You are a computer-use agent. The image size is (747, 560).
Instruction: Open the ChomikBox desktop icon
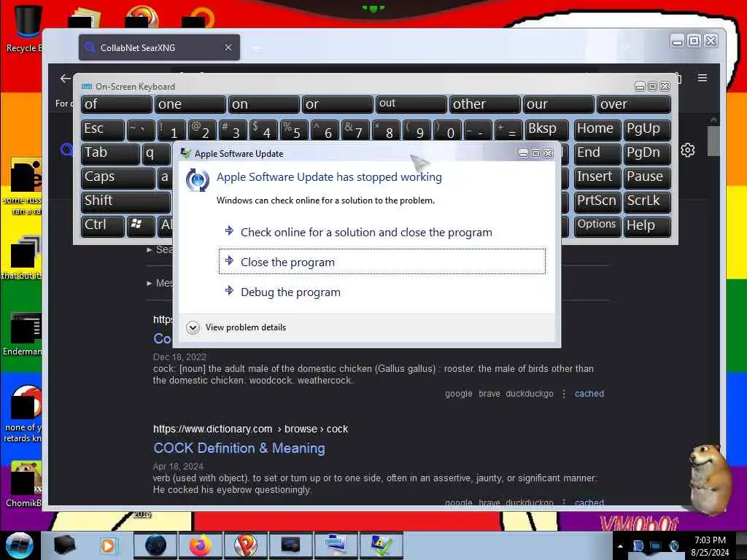[23, 484]
